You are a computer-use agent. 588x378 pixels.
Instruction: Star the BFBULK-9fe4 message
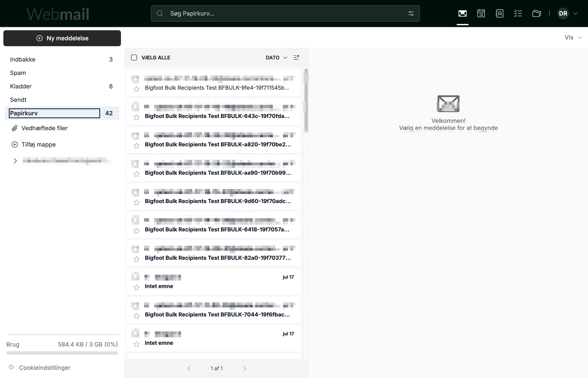click(x=136, y=89)
